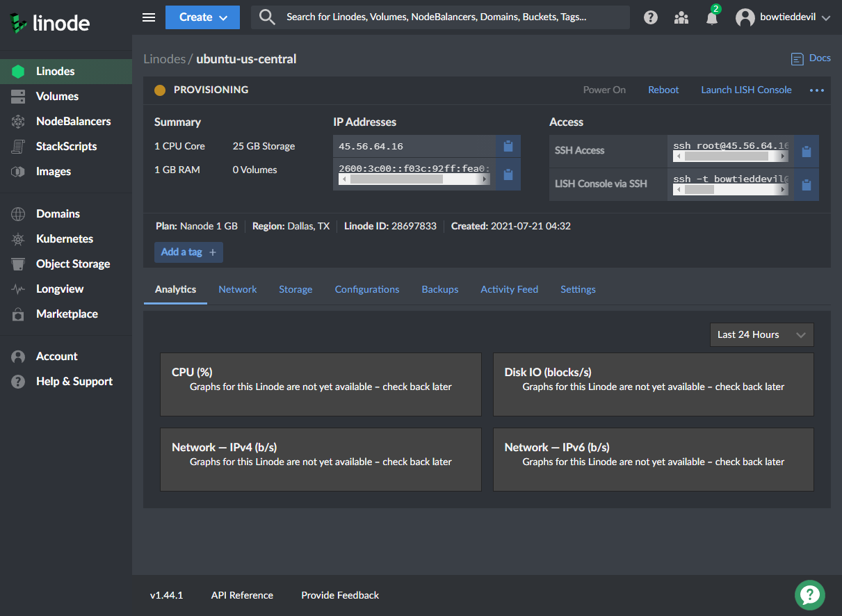Open the Backups tab
The image size is (842, 616).
pyautogui.click(x=440, y=289)
